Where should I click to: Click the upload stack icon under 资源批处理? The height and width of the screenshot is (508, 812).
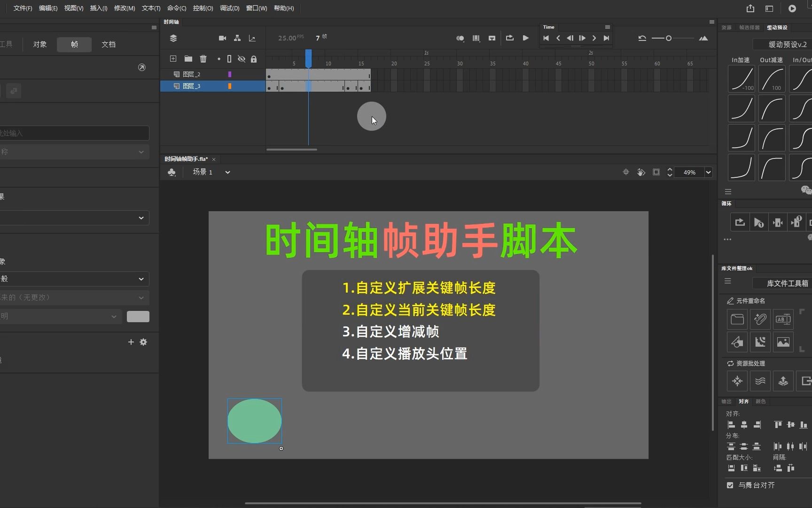click(x=783, y=381)
